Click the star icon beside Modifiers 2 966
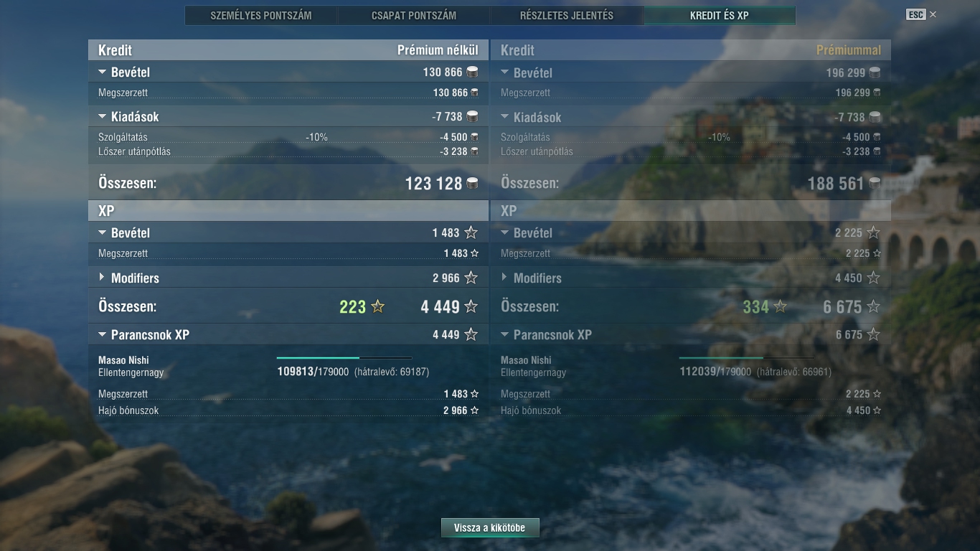Screen dimensions: 980x551 coord(471,278)
